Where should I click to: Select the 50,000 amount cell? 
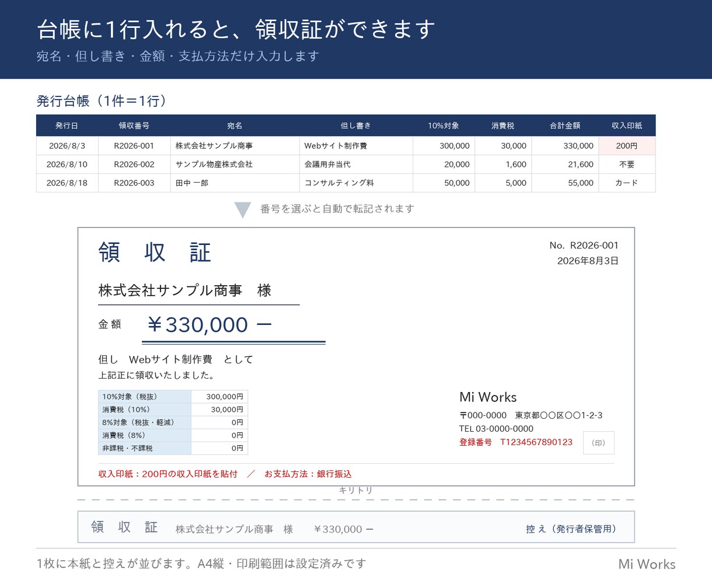point(444,183)
